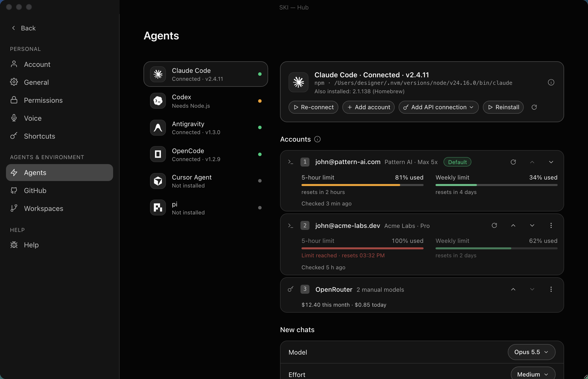Click 'Also installed: 2.1.138 (Homebrew)' text
The width and height of the screenshot is (588, 379).
coord(359,92)
